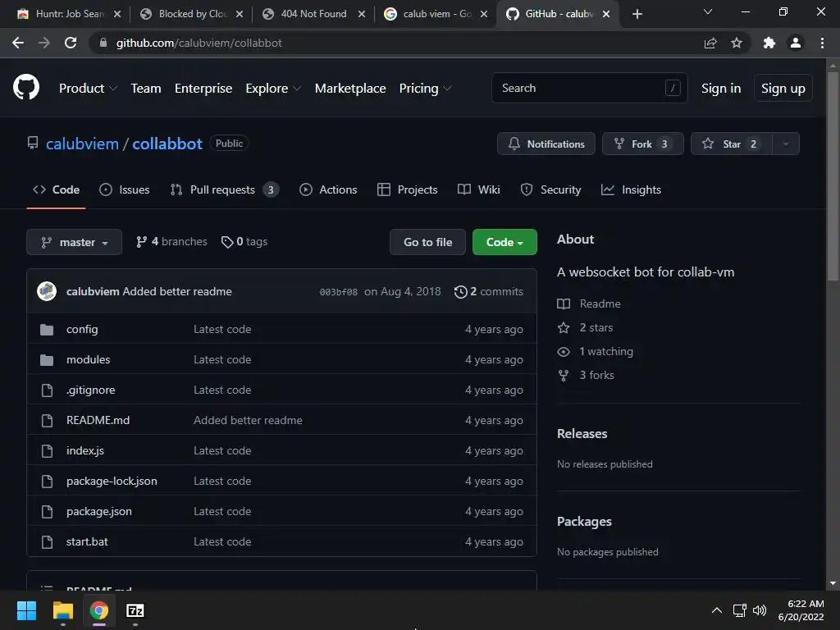
Task: Focus the GitHub search field
Action: [589, 88]
